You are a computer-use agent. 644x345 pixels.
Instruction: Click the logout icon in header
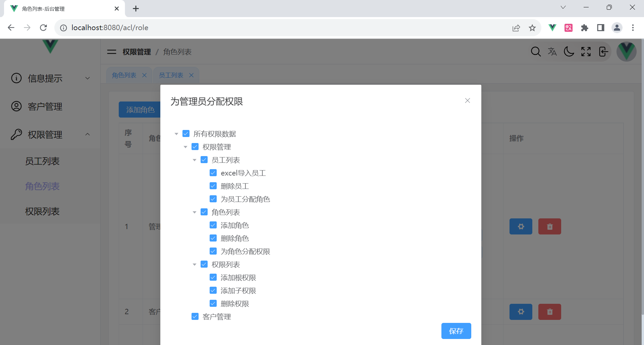coord(603,52)
